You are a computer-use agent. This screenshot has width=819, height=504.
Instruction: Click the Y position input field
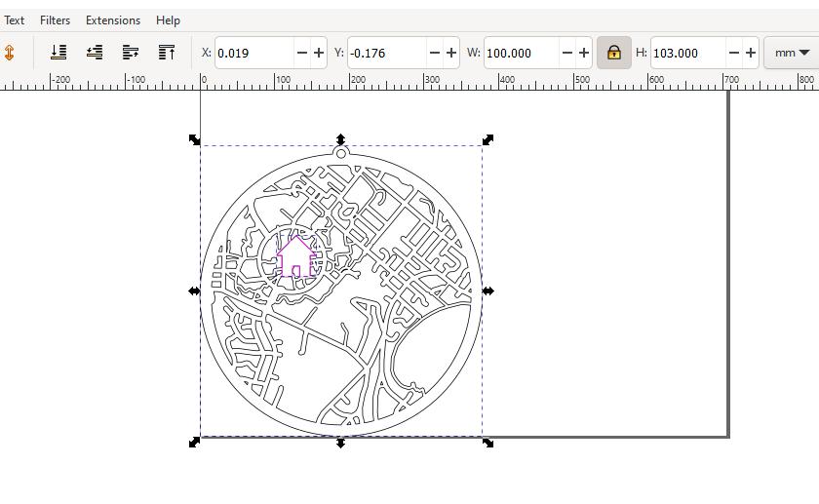387,53
